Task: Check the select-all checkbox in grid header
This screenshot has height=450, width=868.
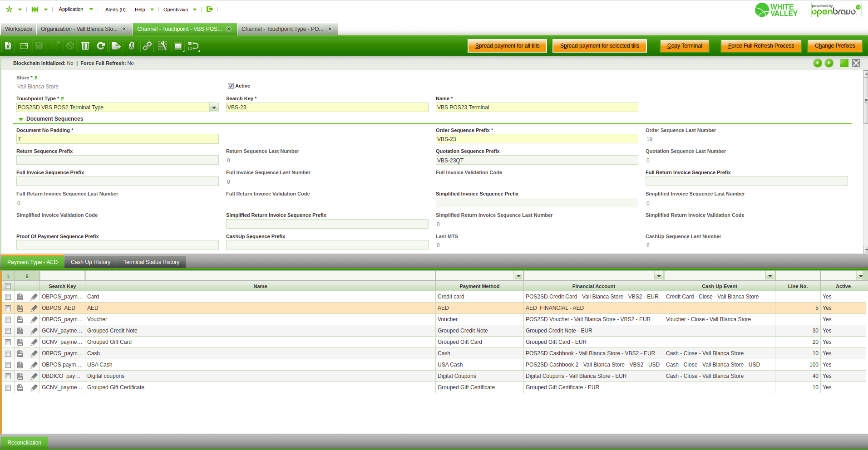Action: coord(8,286)
